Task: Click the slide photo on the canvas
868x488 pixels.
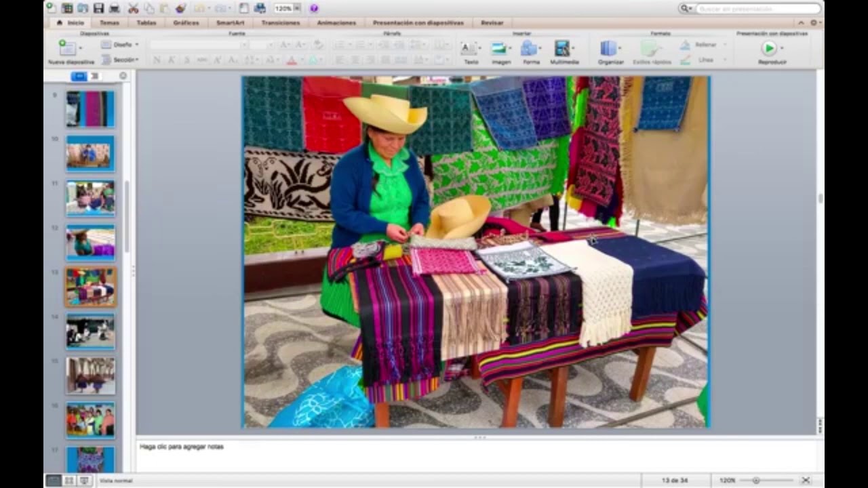Action: tap(476, 251)
